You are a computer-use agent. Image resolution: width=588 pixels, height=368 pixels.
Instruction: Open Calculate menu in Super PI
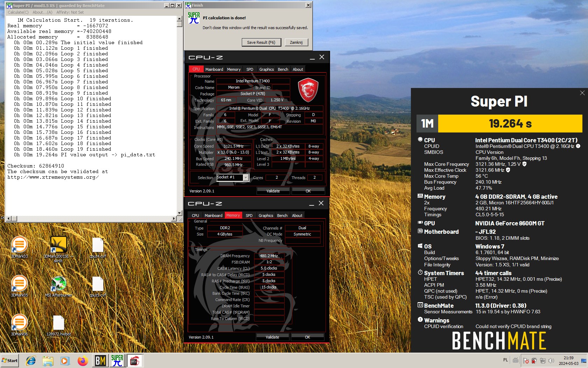tap(18, 12)
